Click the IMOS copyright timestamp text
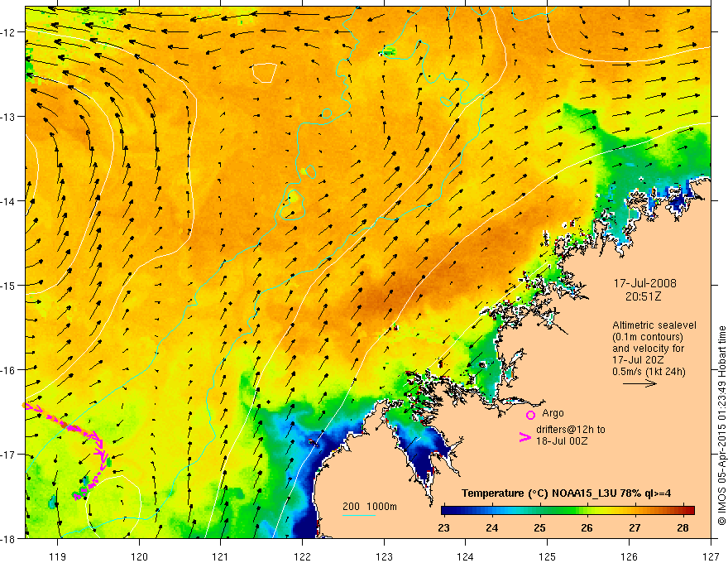Screen dimensions: 728x563 [721, 426]
